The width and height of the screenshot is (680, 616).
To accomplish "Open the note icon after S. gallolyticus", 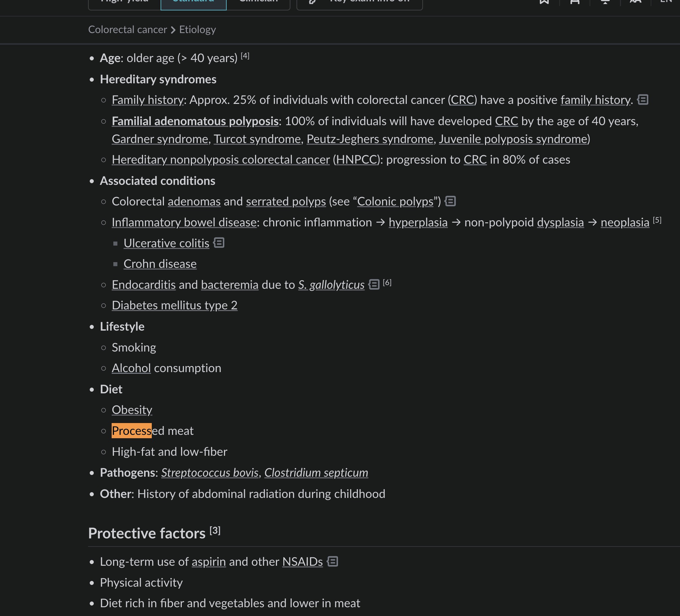I will 374,284.
